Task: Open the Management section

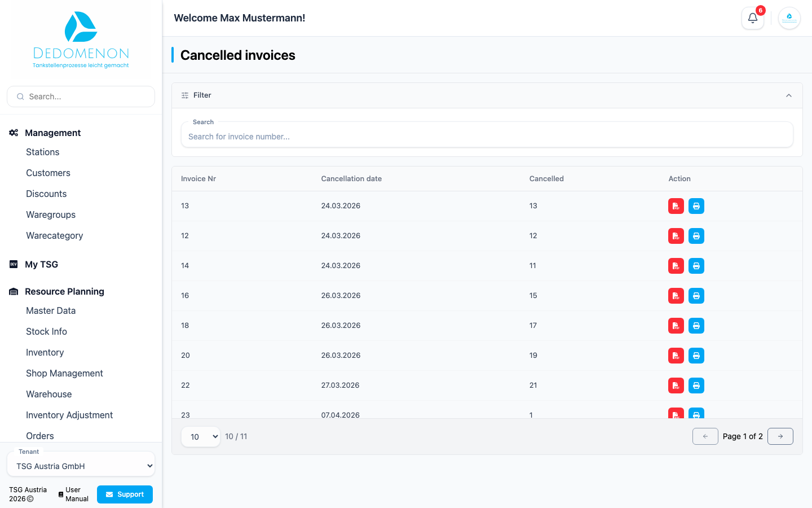Action: (53, 133)
